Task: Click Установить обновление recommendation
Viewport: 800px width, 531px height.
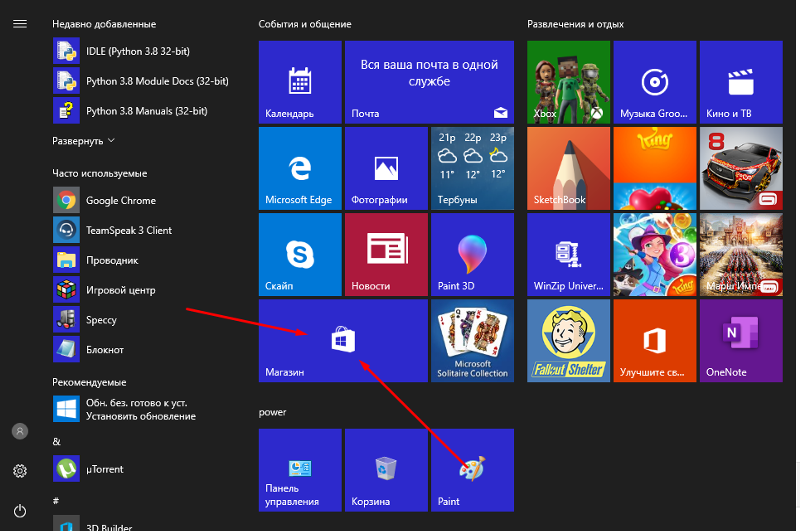Action: pyautogui.click(x=124, y=409)
